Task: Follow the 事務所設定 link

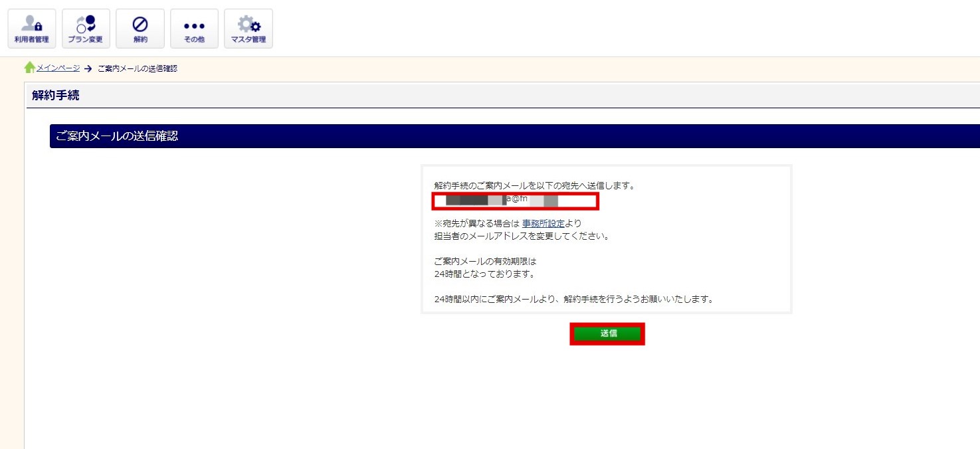Action: (543, 224)
